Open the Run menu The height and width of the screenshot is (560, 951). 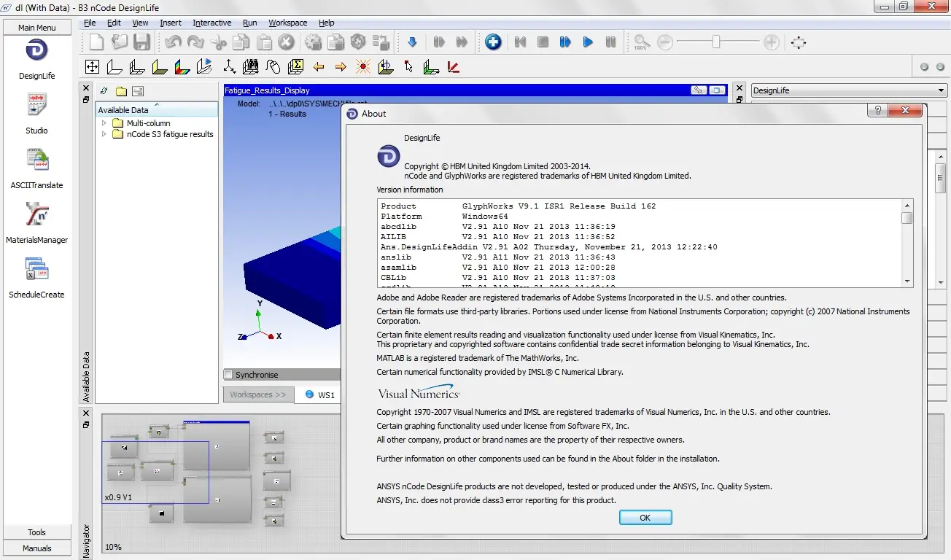pos(250,23)
